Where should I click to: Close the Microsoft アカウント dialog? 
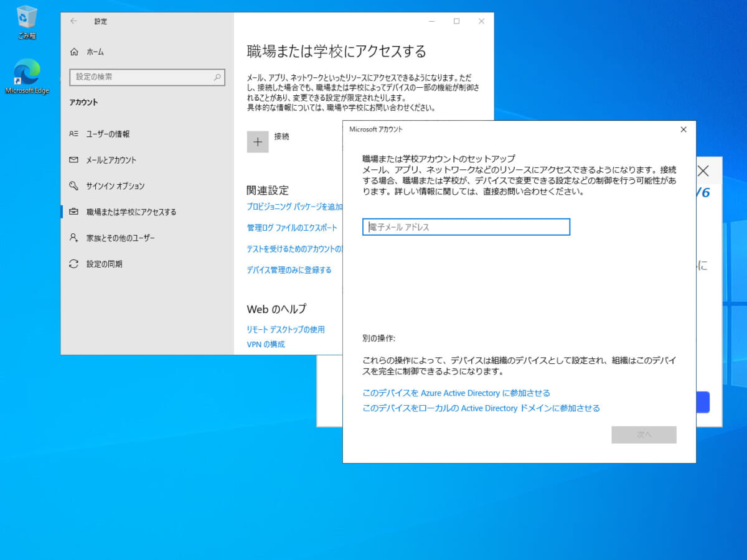click(x=683, y=129)
